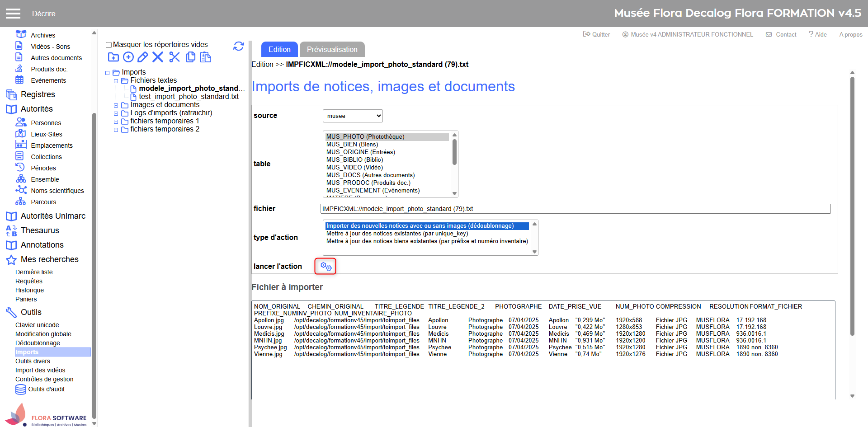868x427 pixels.
Task: Open the Mes recherches menu
Action: [50, 259]
